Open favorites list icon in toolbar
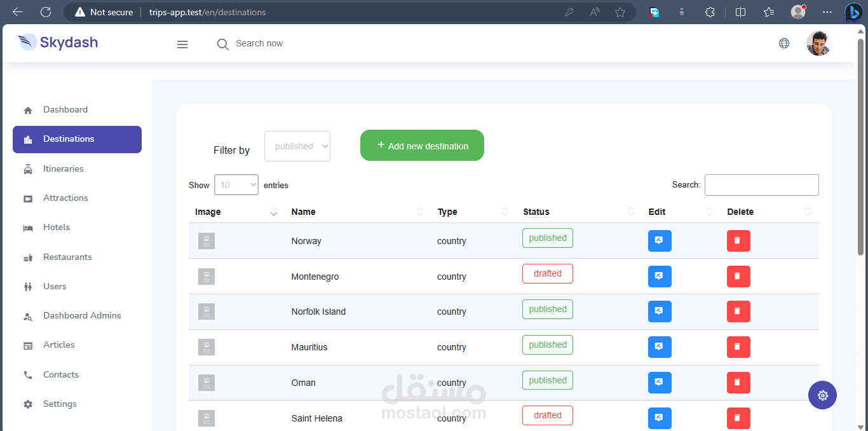This screenshot has height=431, width=868. 769,12
